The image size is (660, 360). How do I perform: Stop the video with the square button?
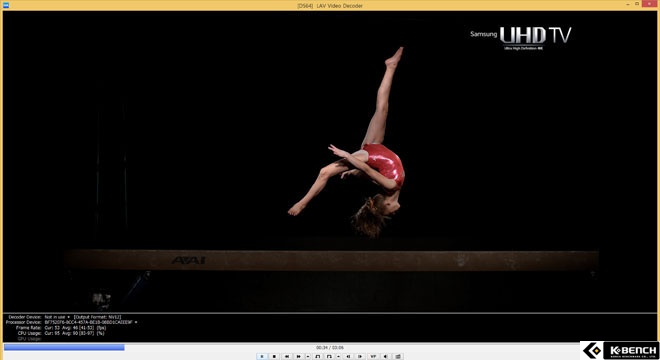tap(274, 356)
